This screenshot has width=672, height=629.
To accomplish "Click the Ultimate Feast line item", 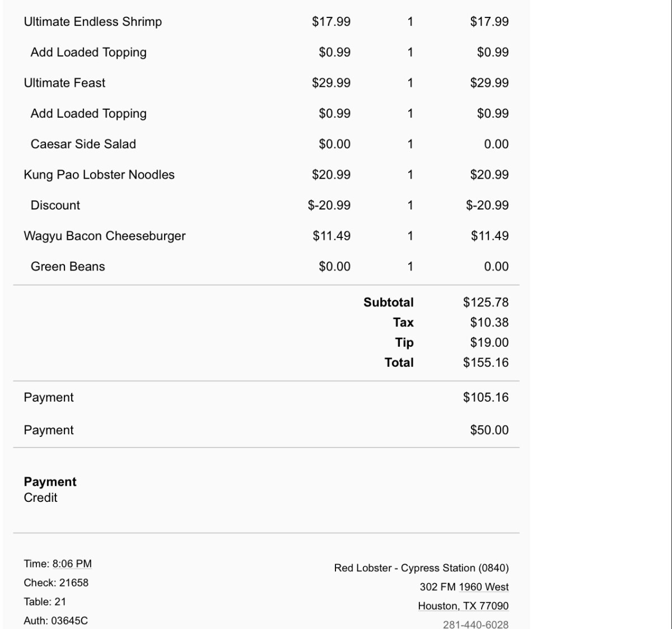I will (x=64, y=83).
